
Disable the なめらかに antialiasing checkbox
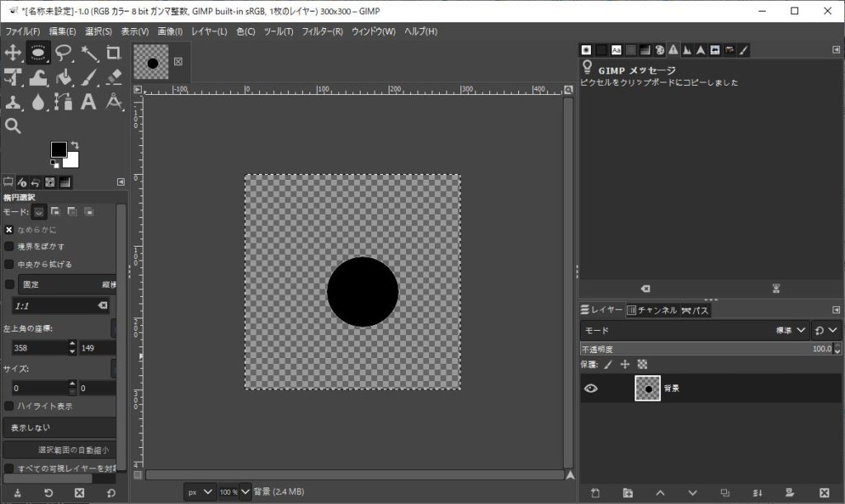(x=9, y=229)
